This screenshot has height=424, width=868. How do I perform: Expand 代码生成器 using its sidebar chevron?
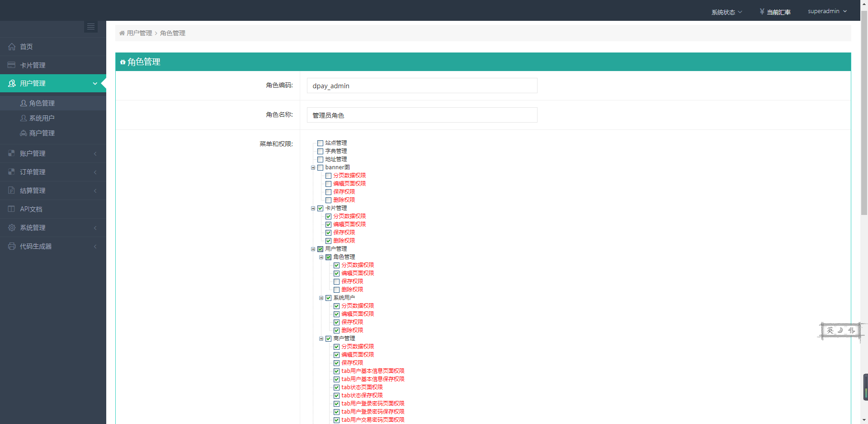(x=95, y=247)
